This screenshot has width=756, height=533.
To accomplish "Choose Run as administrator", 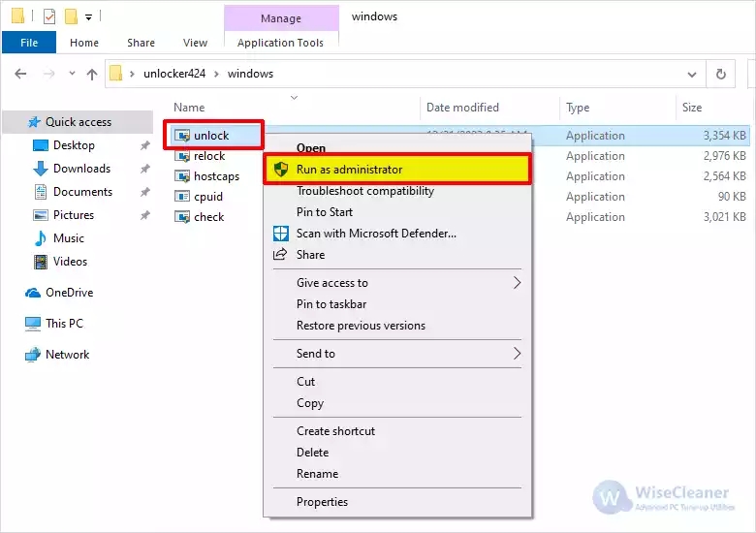I will pyautogui.click(x=397, y=170).
